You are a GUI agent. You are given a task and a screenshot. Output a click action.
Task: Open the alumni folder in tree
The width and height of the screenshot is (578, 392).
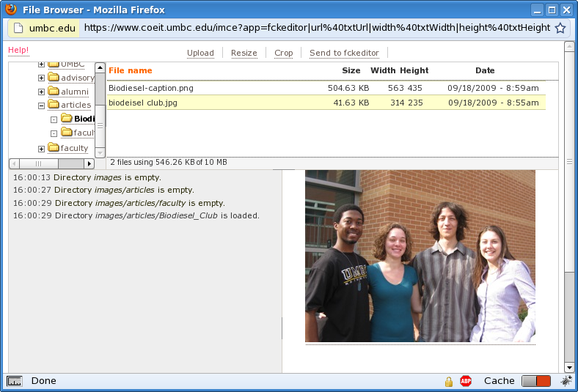tap(75, 92)
